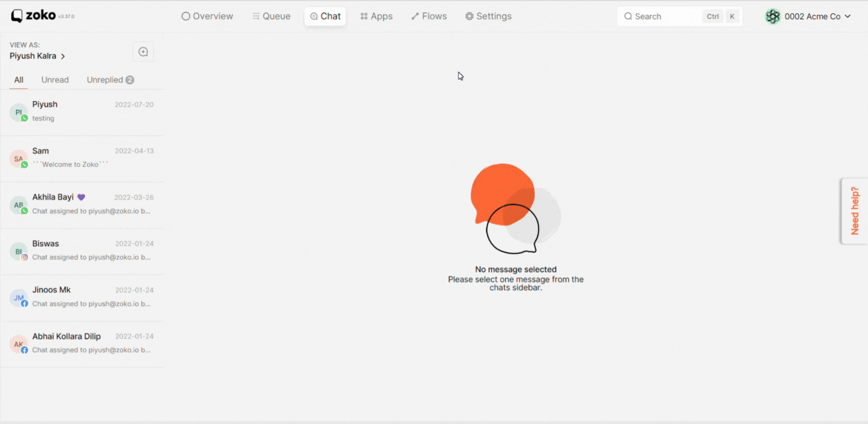Open the 0002 Acme Co account dropdown
The image size is (868, 424).
(808, 16)
